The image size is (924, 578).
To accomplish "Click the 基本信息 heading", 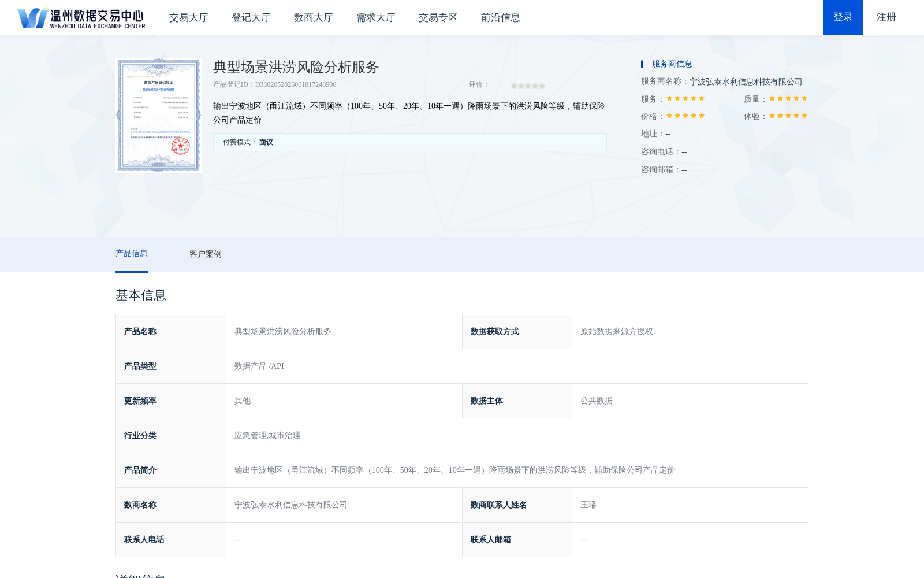I will pos(141,295).
